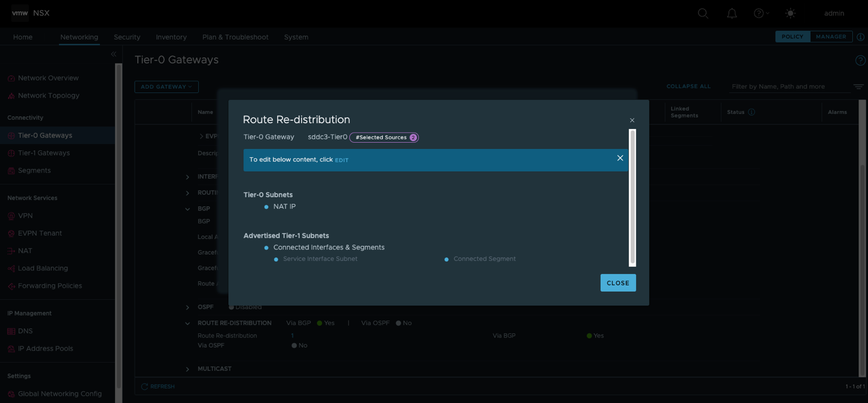Click the NAT IP entry

[x=284, y=206]
